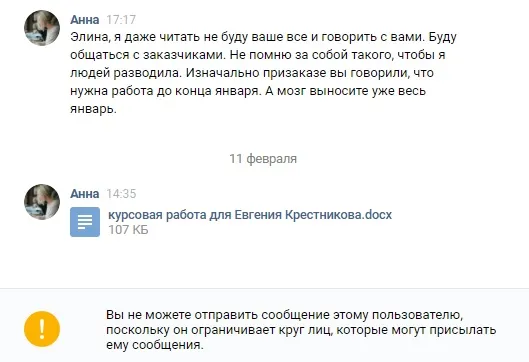
Task: Click the yellow exclamation warning icon
Action: coord(42,329)
